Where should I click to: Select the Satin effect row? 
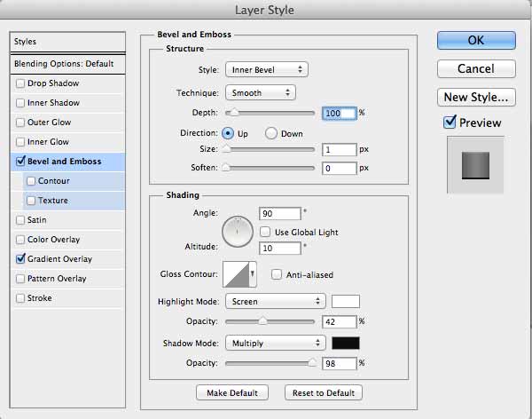point(68,220)
